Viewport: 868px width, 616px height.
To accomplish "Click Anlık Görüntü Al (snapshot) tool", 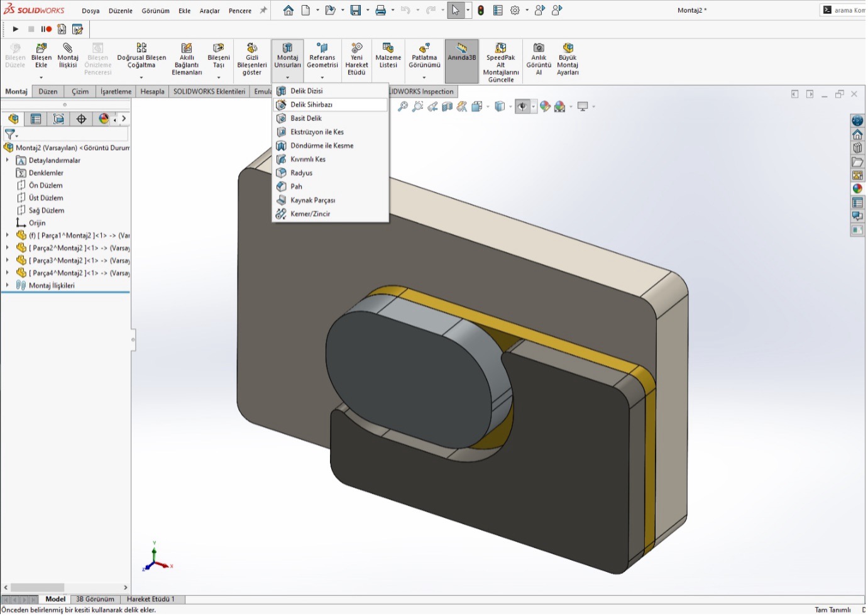I will point(539,60).
